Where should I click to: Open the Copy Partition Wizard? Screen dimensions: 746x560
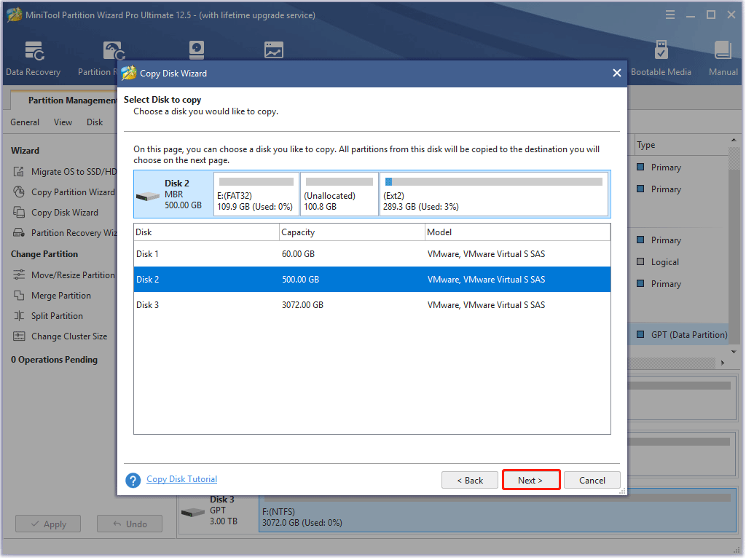(64, 192)
